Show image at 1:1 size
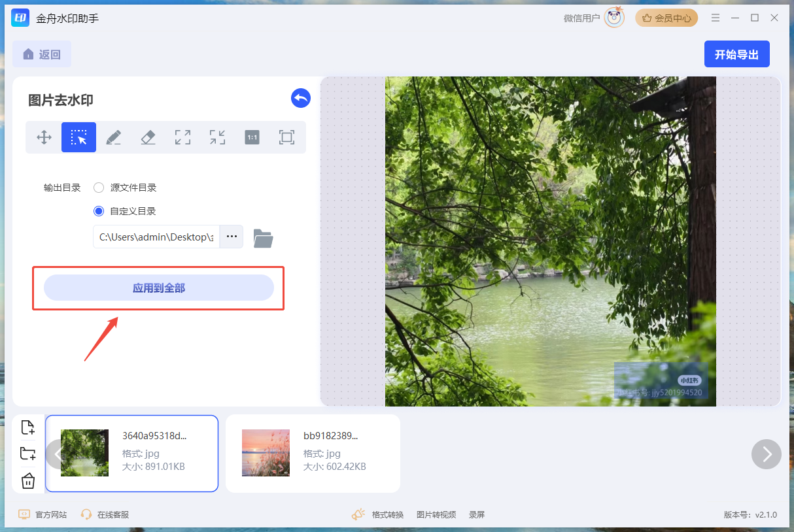The image size is (794, 532). click(252, 137)
